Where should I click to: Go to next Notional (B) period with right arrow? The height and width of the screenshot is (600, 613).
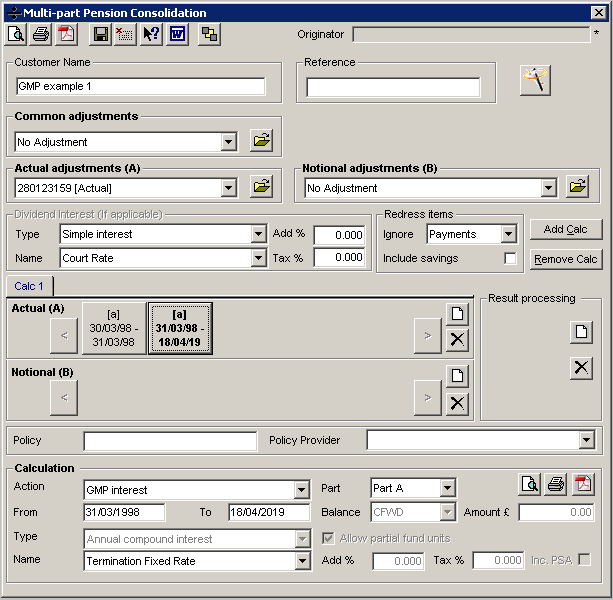pos(428,398)
